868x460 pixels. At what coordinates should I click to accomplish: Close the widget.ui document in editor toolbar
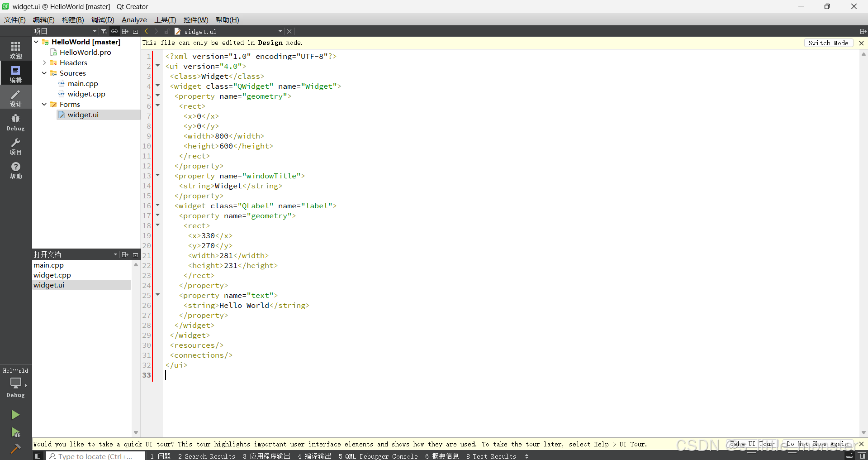289,31
